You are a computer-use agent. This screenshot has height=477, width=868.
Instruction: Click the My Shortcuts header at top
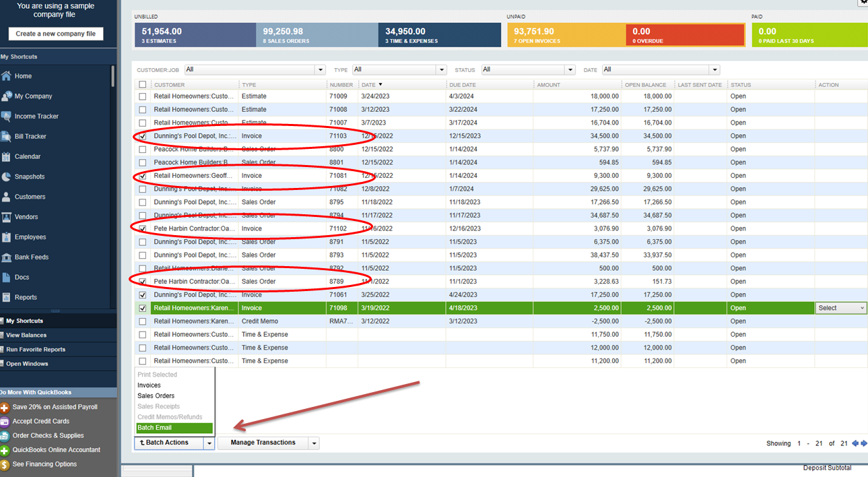coord(59,57)
